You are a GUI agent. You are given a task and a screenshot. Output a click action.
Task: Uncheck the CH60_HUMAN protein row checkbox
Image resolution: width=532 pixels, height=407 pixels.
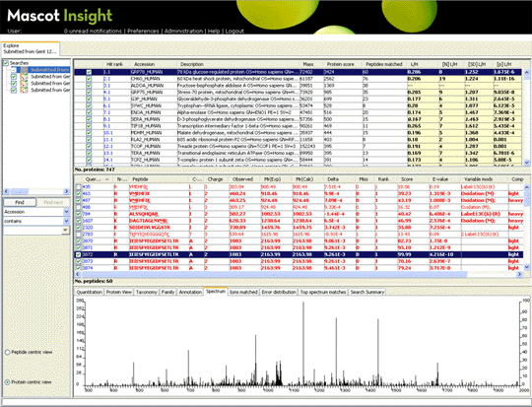point(89,79)
